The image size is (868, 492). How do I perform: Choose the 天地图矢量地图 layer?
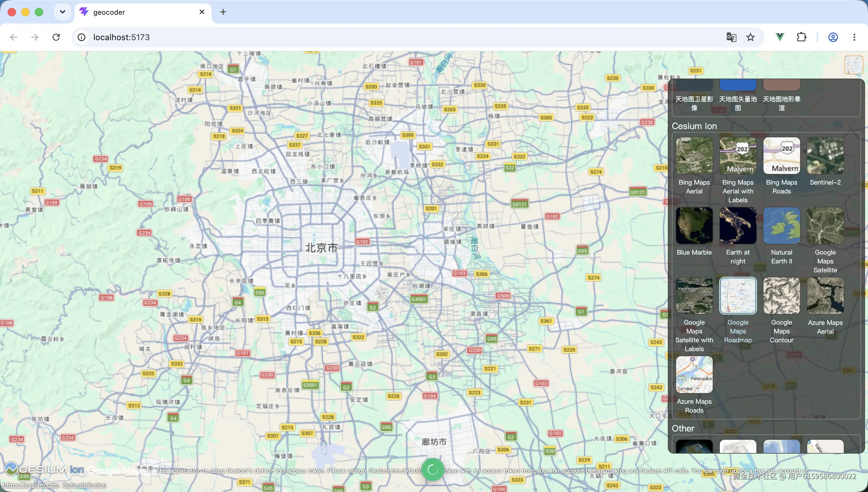tap(738, 96)
